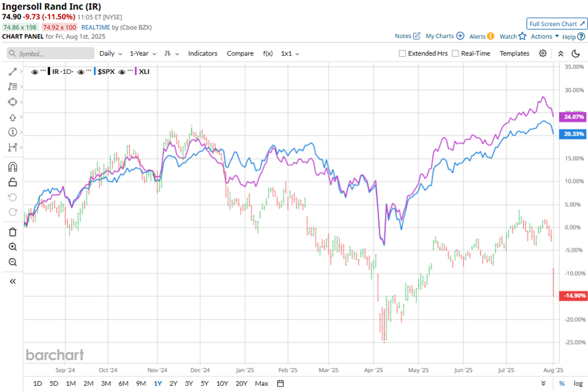Select the 5D time range
This screenshot has width=588, height=392.
(54, 383)
